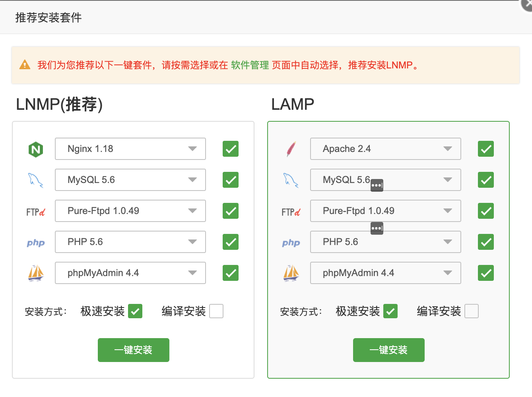Click the PHP logo icon in LNMP
The width and height of the screenshot is (532, 397).
[36, 243]
